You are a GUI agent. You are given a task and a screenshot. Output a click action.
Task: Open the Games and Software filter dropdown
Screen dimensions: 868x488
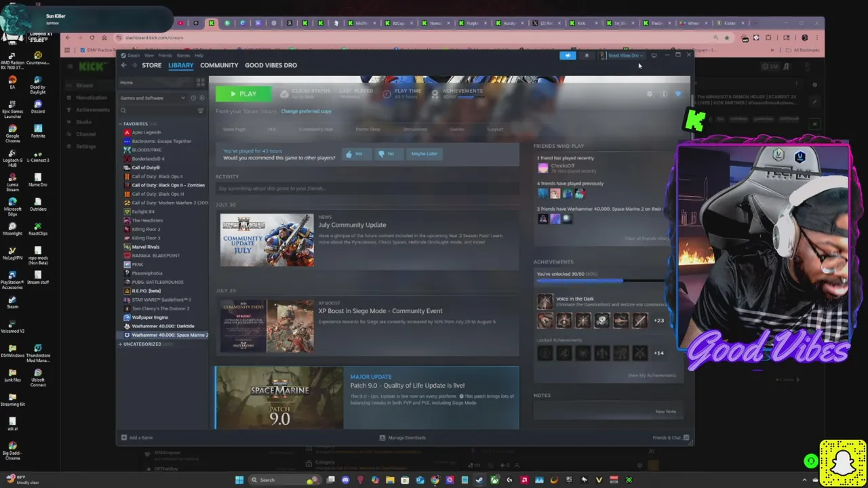(x=153, y=98)
